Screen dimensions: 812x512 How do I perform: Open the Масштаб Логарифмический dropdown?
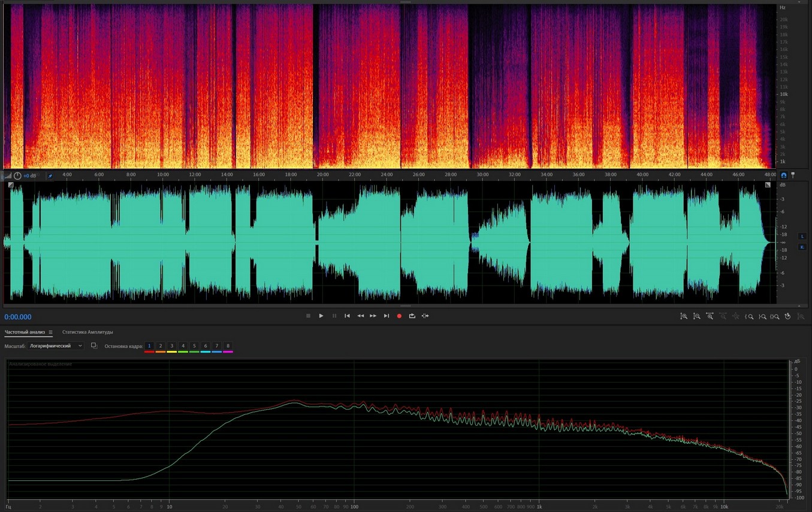[x=56, y=346]
